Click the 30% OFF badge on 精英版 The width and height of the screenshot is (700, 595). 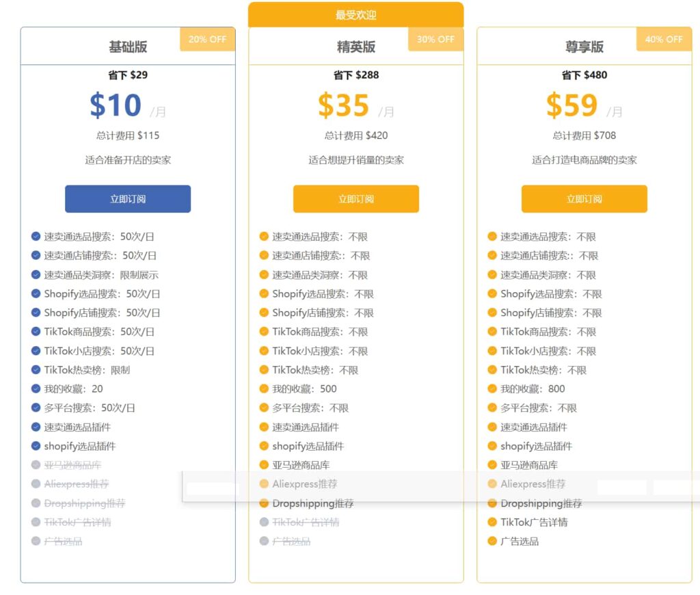tap(435, 39)
